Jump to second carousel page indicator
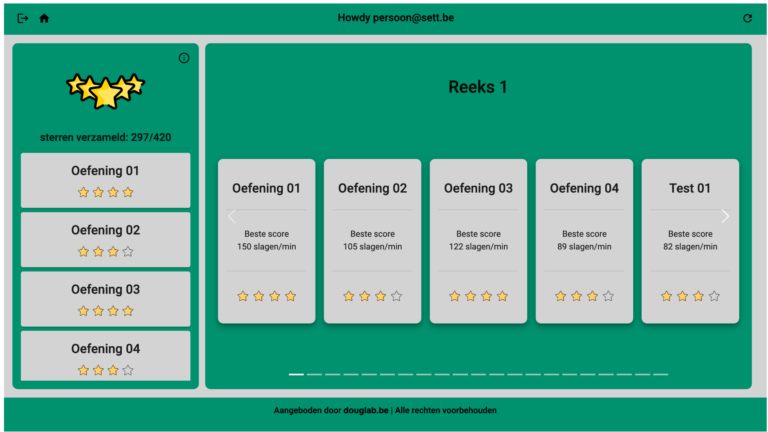The height and width of the screenshot is (432, 768). coord(314,374)
